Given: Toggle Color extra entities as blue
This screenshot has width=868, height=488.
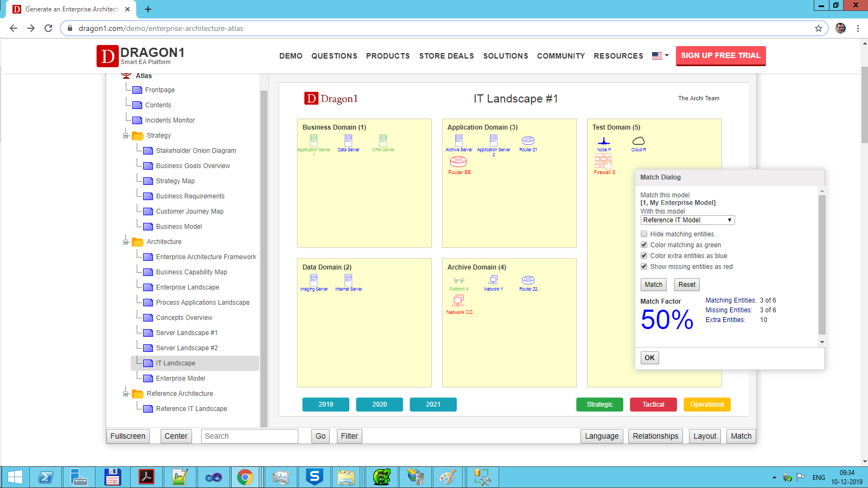Looking at the screenshot, I should point(644,256).
